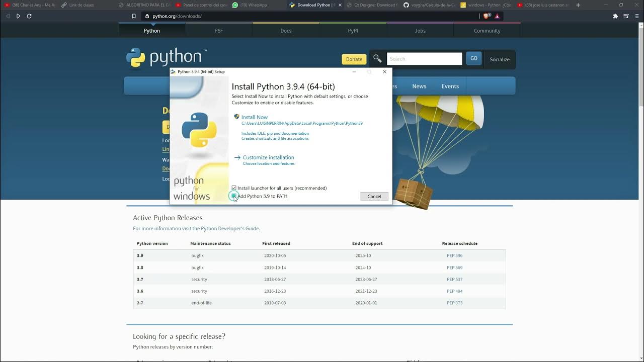The height and width of the screenshot is (362, 644).
Task: Click the 3.9 version table cell
Action: coord(140,255)
